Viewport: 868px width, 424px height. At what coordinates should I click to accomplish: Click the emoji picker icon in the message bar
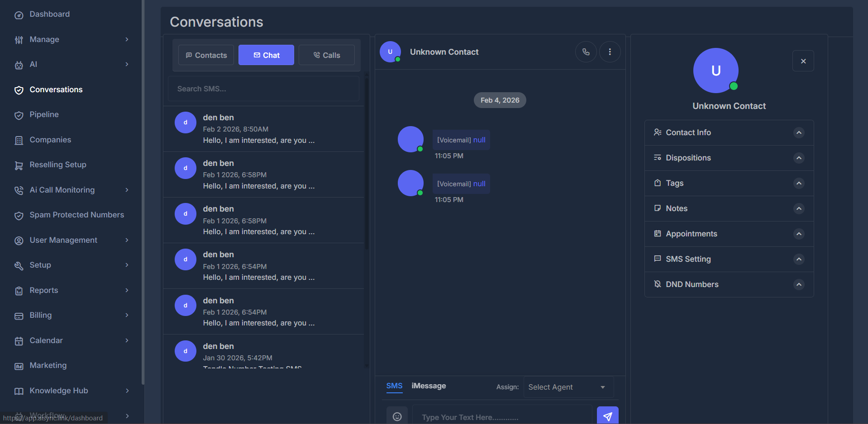[397, 416]
